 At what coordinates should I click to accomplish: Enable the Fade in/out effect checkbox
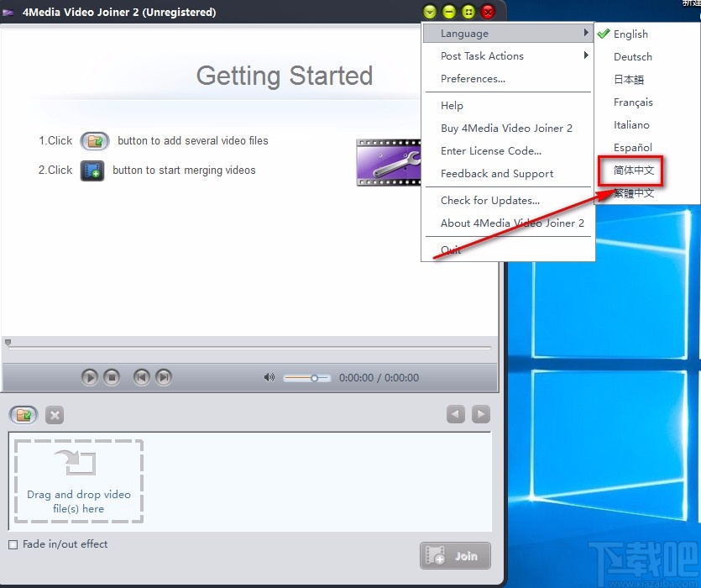[13, 544]
